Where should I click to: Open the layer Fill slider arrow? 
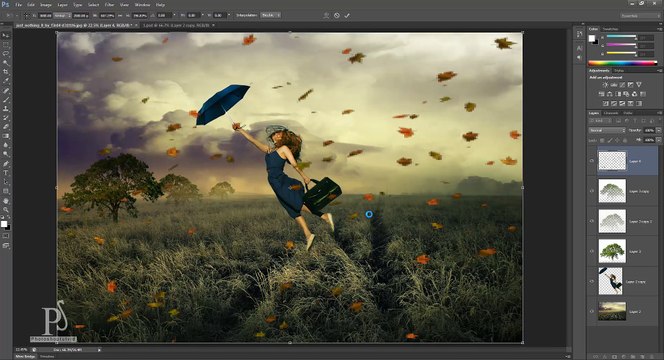point(658,140)
